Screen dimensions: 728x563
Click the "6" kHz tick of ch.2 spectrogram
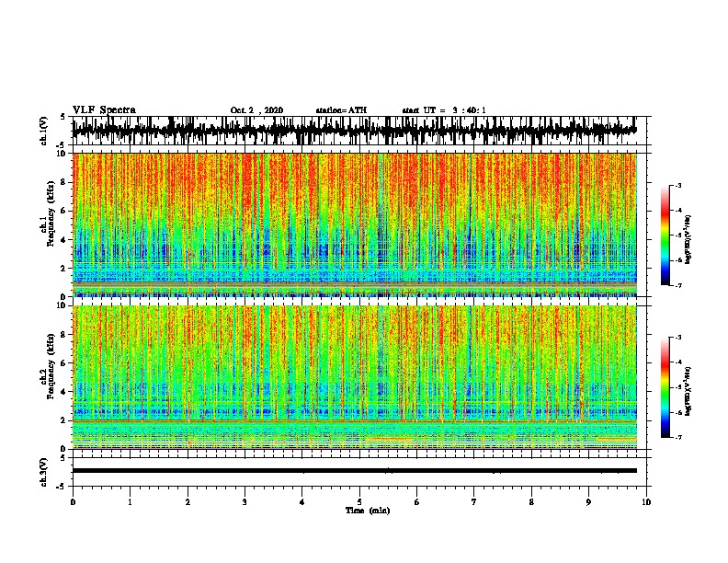click(63, 363)
